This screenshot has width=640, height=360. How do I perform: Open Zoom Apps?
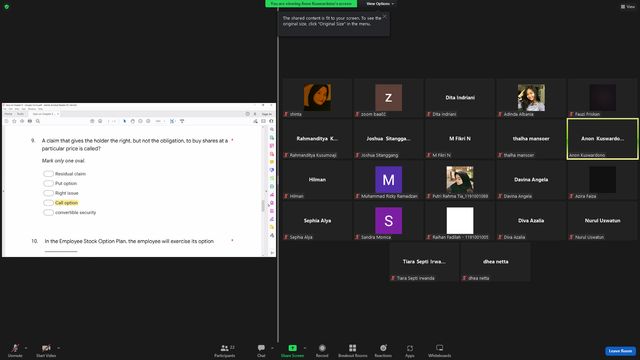pyautogui.click(x=410, y=350)
